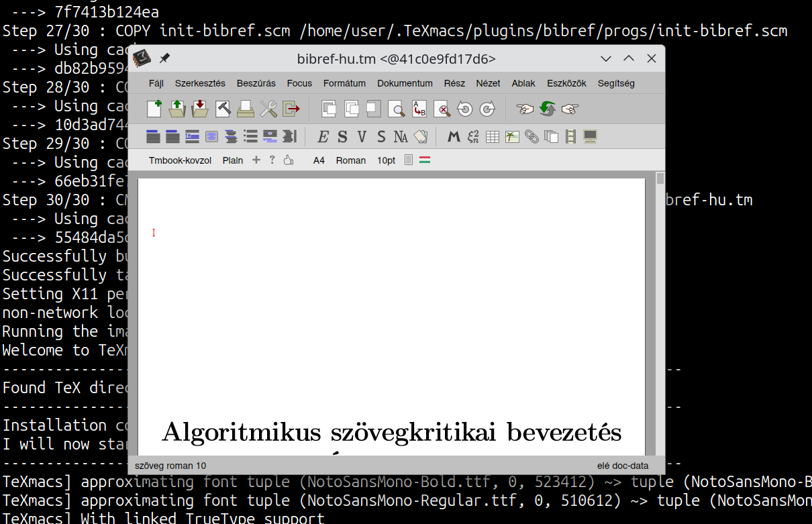
Task: Expand the Roman font dropdown
Action: click(x=350, y=160)
